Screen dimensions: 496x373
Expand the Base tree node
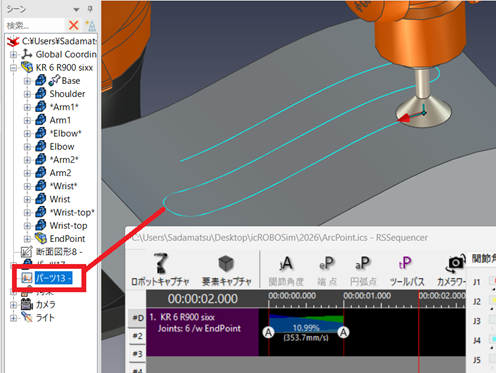[x=27, y=81]
